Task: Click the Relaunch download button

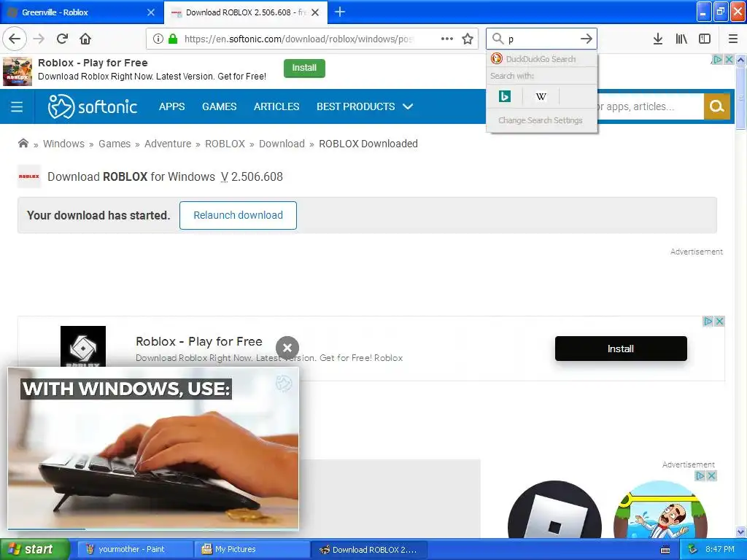Action: coord(239,215)
